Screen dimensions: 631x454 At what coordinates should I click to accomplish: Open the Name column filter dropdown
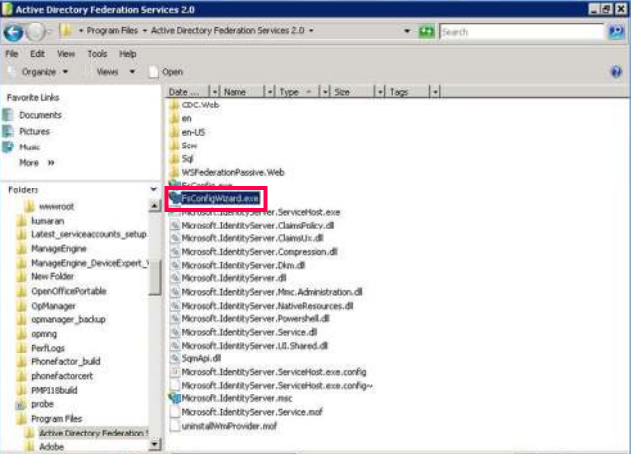270,92
